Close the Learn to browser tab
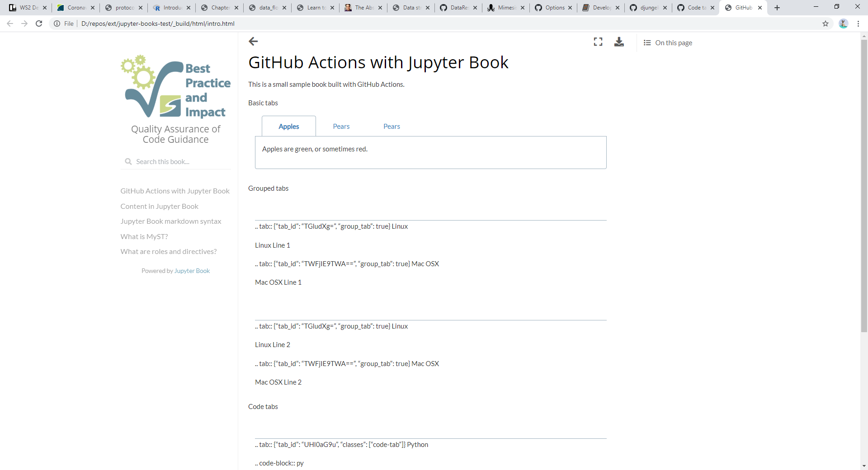 pos(332,8)
